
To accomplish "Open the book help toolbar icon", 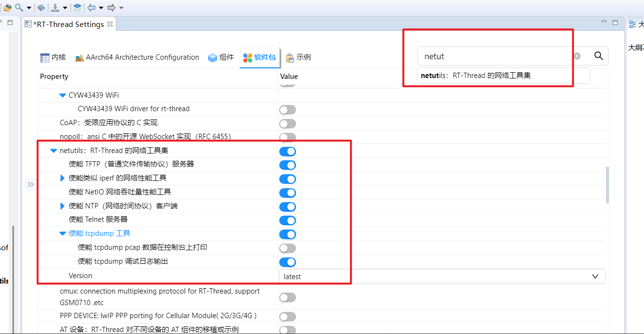I will [x=41, y=8].
